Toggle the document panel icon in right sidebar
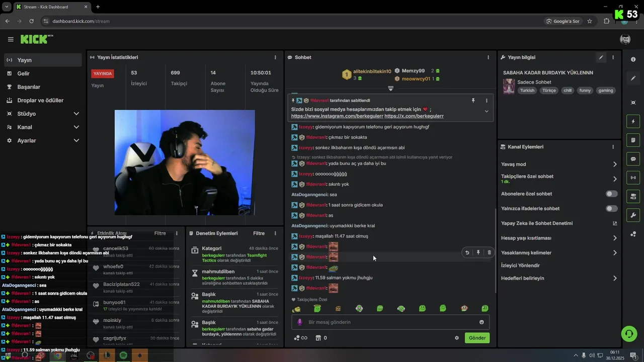644x362 pixels. [633, 140]
